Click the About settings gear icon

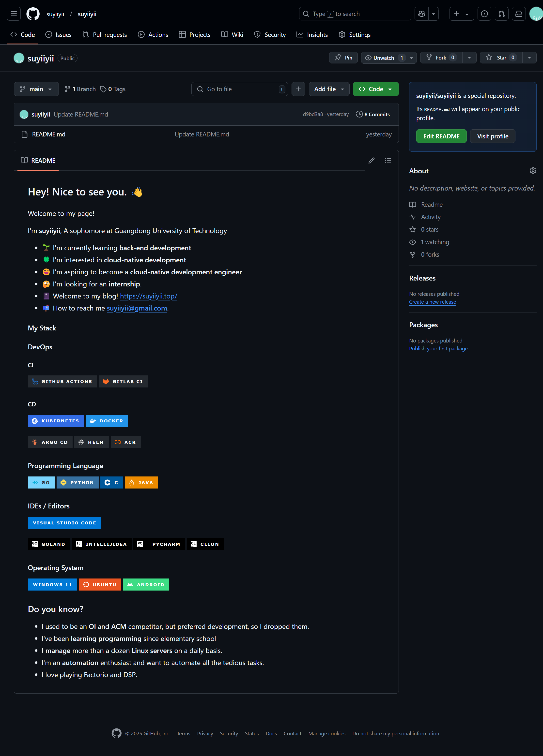(x=533, y=171)
